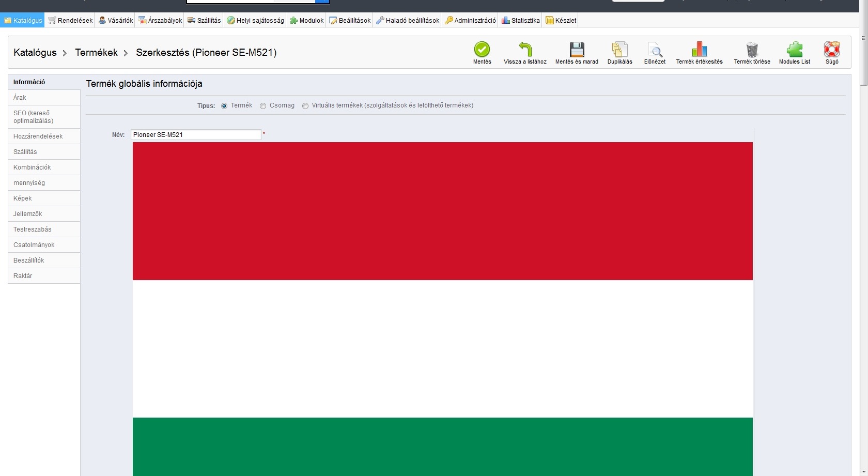Viewport: 868px width, 476px height.
Task: Select the Termék type radio button
Action: click(224, 106)
